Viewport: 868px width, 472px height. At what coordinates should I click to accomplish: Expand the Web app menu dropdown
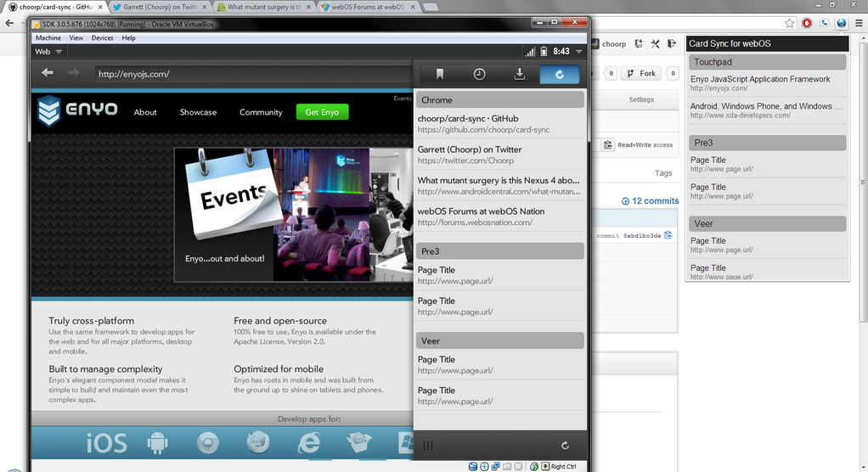tap(48, 52)
